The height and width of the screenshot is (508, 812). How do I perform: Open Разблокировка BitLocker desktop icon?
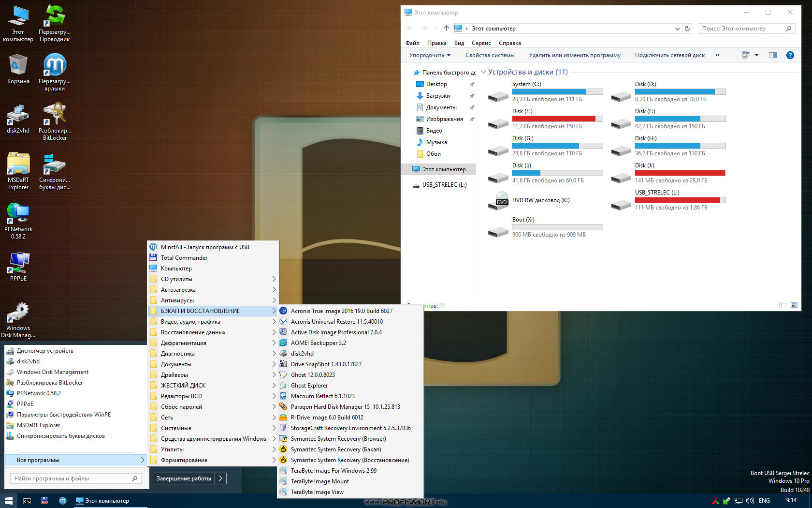(x=55, y=122)
